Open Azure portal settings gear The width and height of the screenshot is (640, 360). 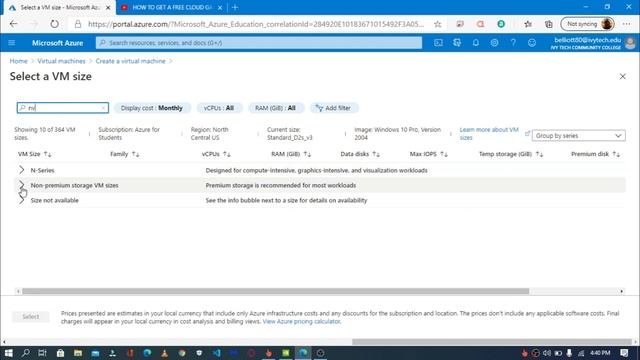tap(494, 43)
